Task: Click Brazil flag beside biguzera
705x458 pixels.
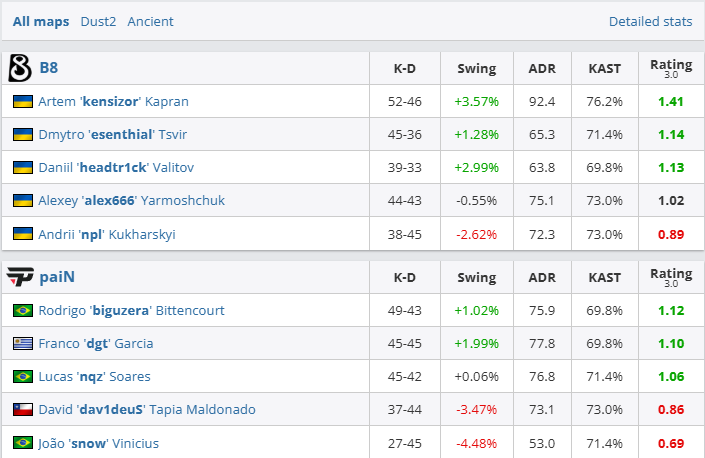Action: (x=22, y=310)
